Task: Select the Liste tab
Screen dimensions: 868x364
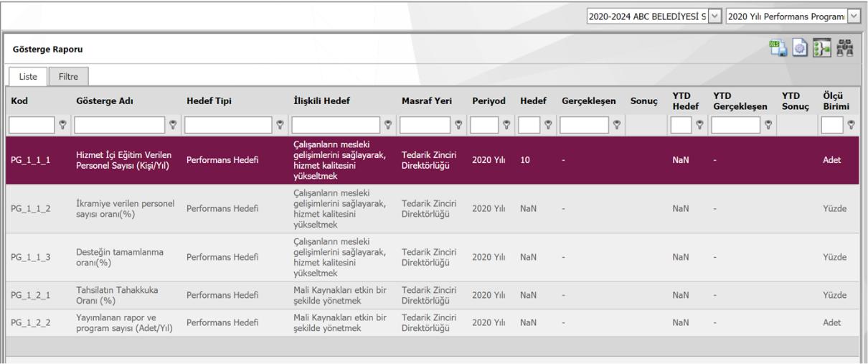Action: [27, 75]
